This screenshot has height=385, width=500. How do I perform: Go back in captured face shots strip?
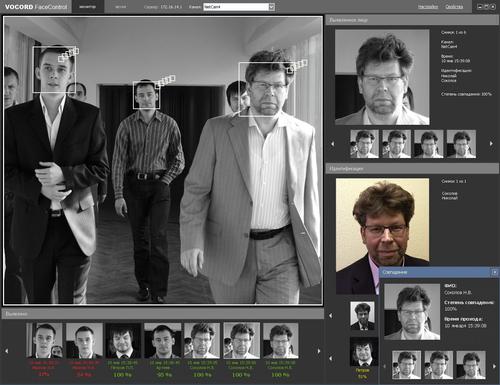[x=332, y=144]
